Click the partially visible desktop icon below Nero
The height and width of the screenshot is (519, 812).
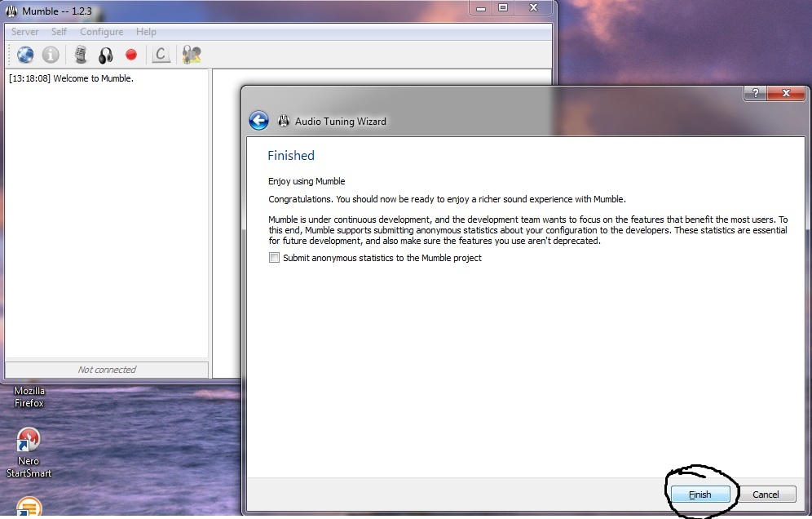coord(29,506)
